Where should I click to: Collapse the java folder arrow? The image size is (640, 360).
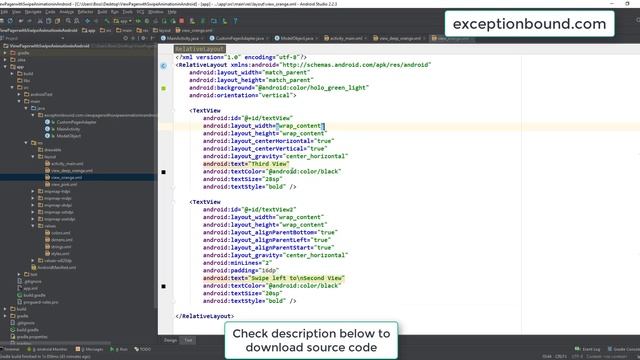click(x=26, y=108)
